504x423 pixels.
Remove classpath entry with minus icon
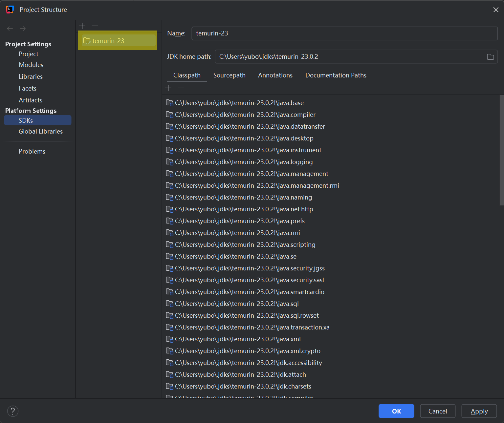coord(181,88)
